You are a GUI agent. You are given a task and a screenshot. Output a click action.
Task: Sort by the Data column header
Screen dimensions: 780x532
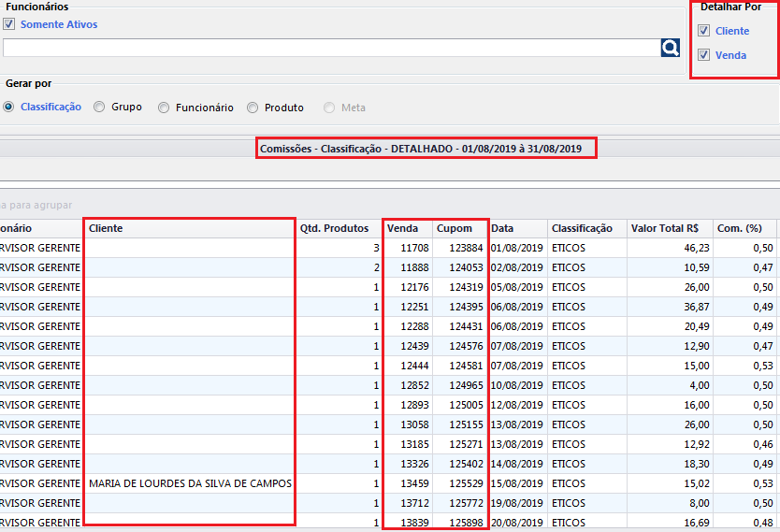pyautogui.click(x=503, y=228)
